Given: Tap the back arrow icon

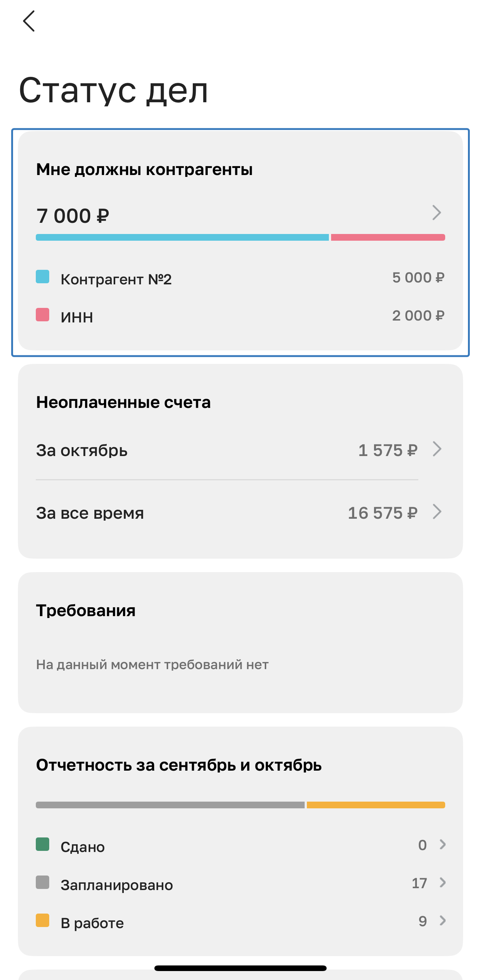Looking at the screenshot, I should point(29,21).
